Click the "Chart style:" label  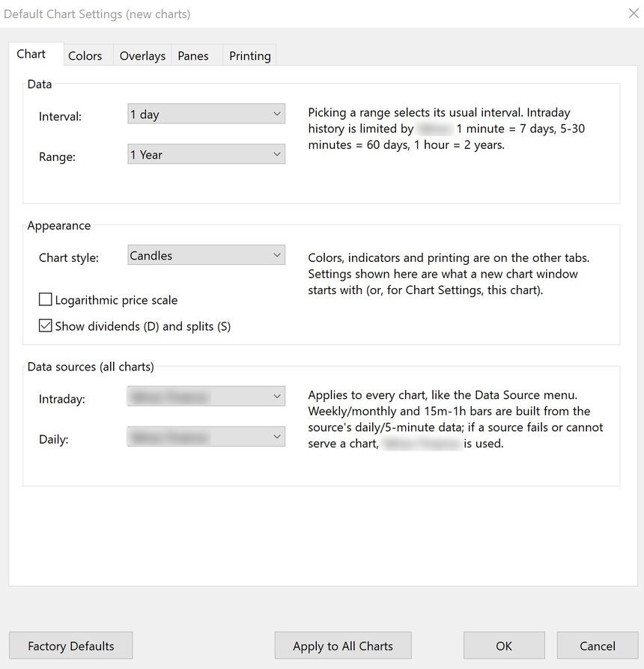pos(69,258)
